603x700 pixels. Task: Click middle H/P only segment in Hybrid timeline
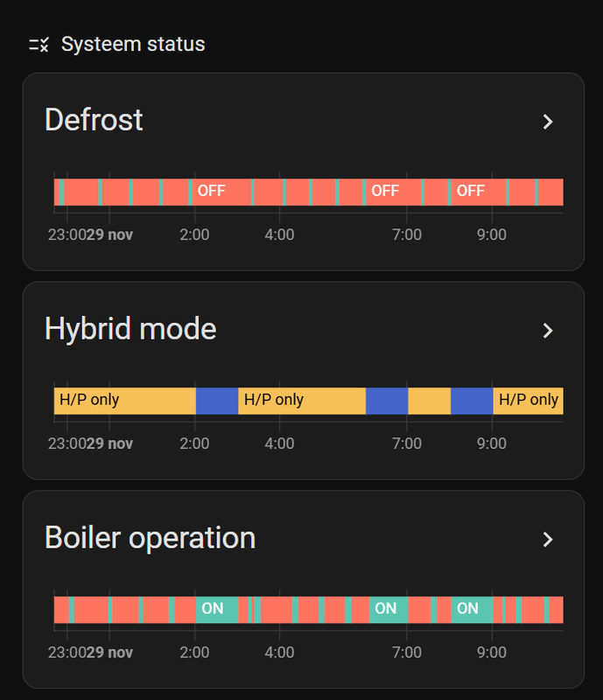[x=301, y=400]
